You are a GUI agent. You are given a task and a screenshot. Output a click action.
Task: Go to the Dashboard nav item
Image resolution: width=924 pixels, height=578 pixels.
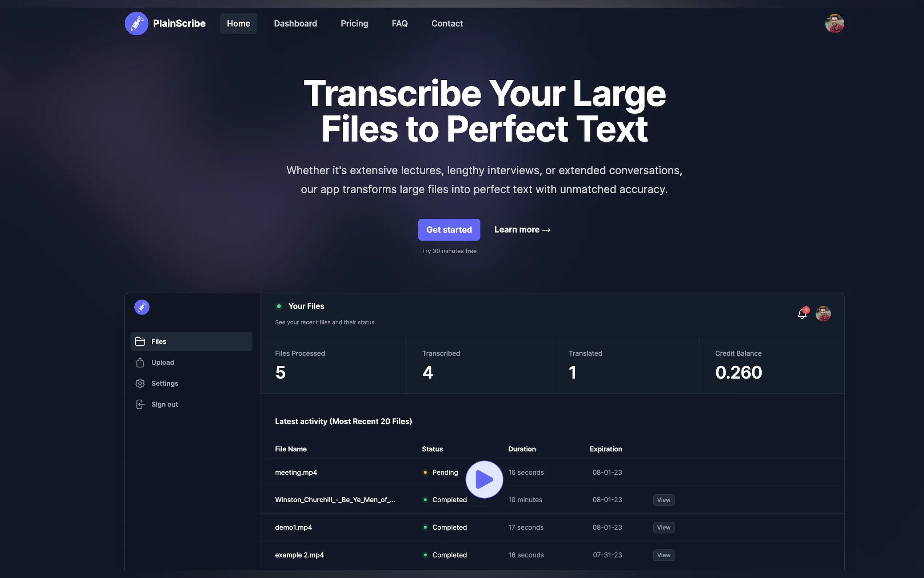[295, 23]
